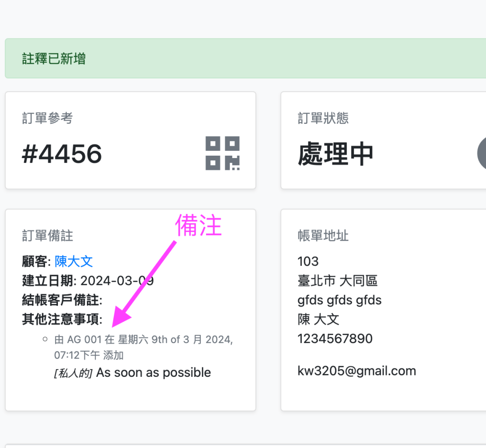This screenshot has width=486, height=448.
Task: Click the 訂單狀態 card heading
Action: (x=323, y=118)
